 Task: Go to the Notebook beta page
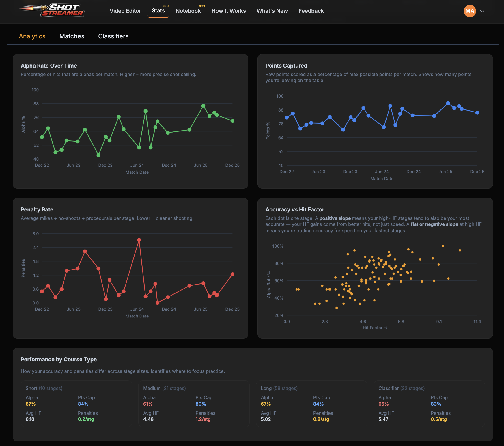188,11
